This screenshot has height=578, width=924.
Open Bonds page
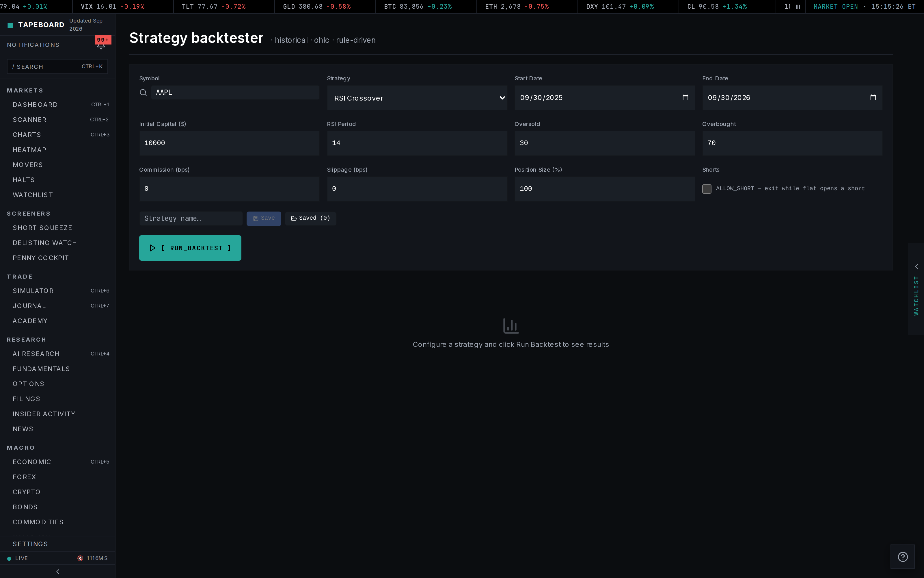(x=58, y=507)
